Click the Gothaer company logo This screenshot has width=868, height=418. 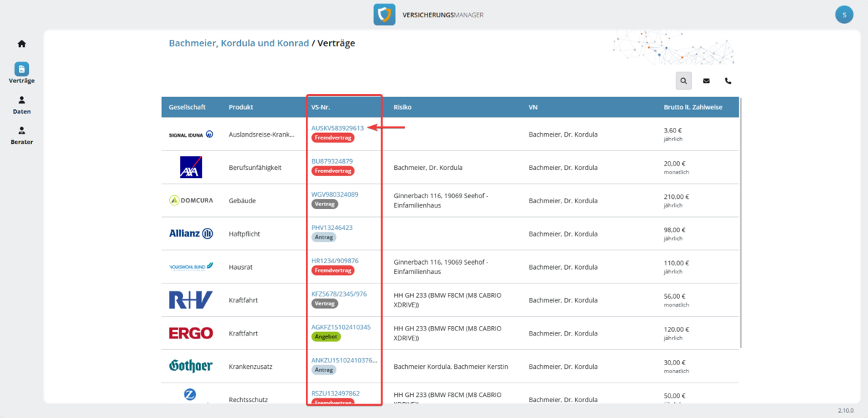(190, 367)
